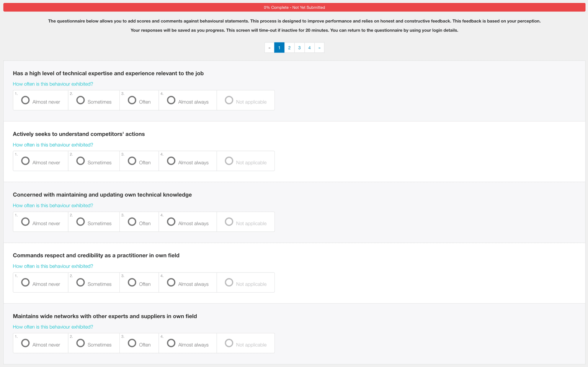The width and height of the screenshot is (588, 367).
Task: Mark Not applicable for wide networks statement
Action: pos(229,343)
